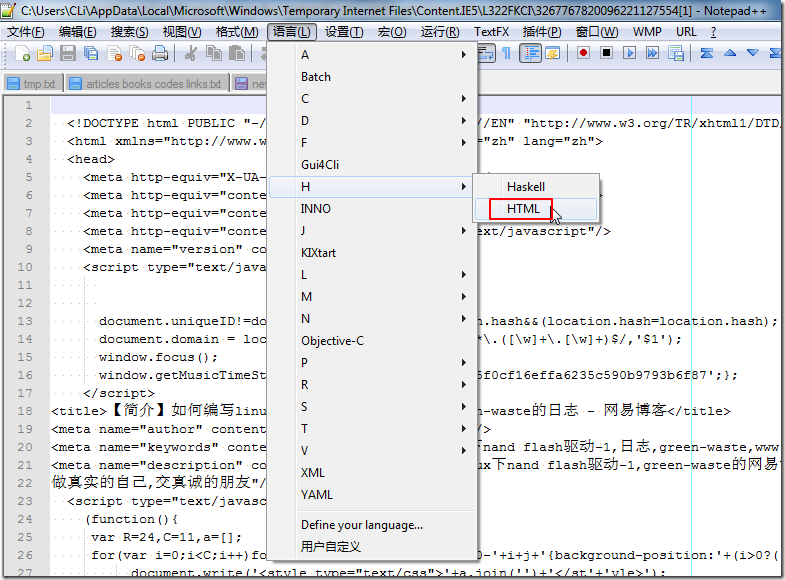Viewport: 785px width, 580px height.
Task: Open the 宏(O) menu
Action: 392,32
